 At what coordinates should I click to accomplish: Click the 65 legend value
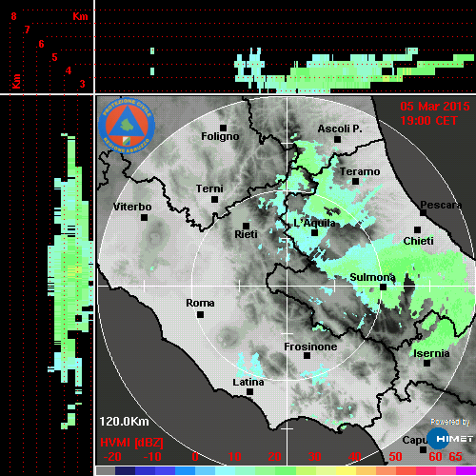[x=455, y=457]
